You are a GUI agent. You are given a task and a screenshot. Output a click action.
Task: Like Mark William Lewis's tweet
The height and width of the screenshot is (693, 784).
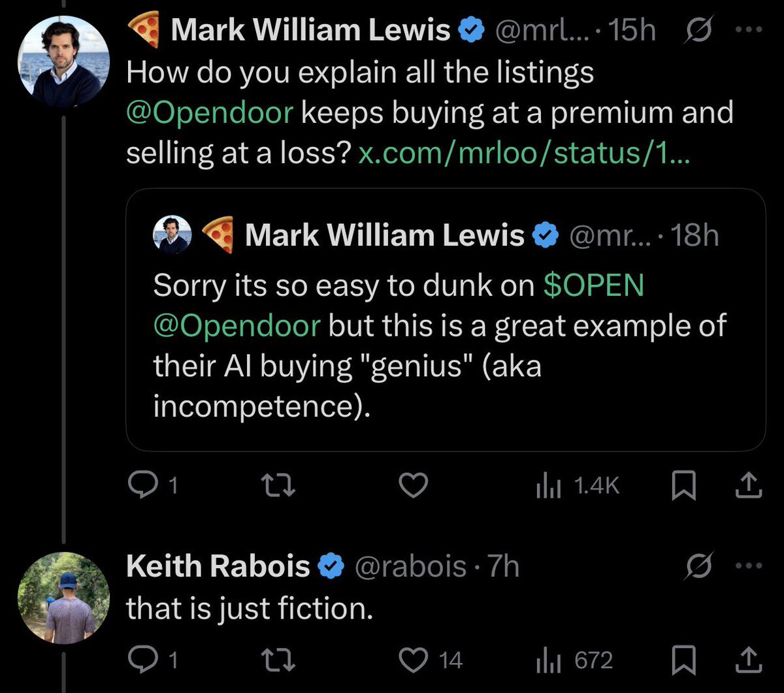pyautogui.click(x=415, y=485)
